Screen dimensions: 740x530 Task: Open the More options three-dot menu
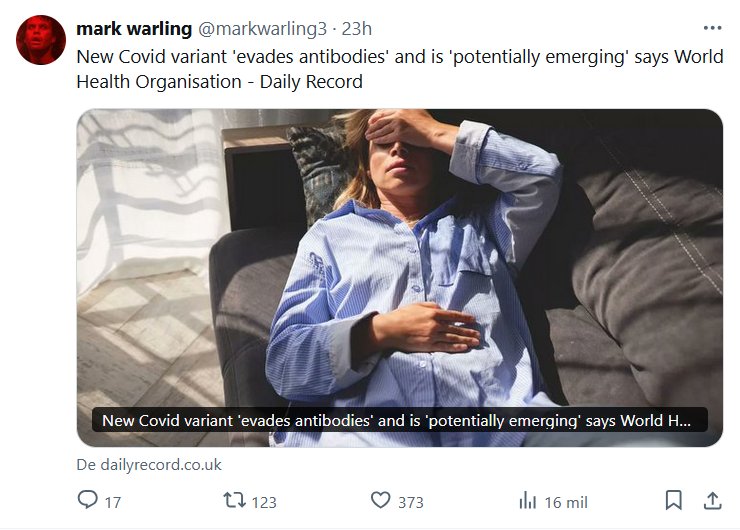tap(712, 28)
